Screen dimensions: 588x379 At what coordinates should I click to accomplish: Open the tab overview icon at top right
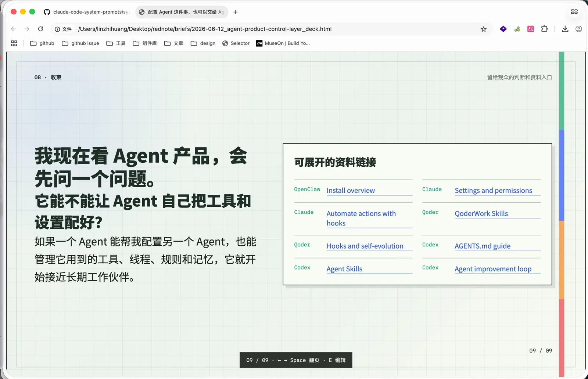click(574, 12)
